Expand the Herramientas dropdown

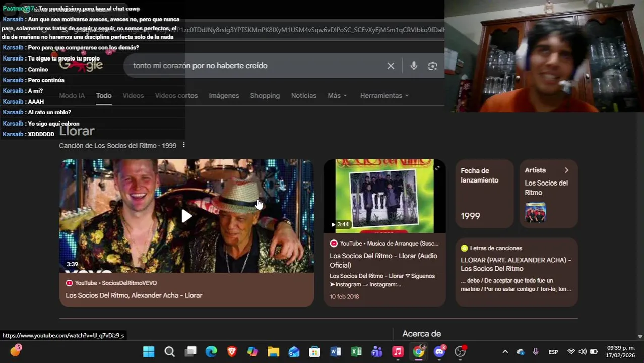384,95
